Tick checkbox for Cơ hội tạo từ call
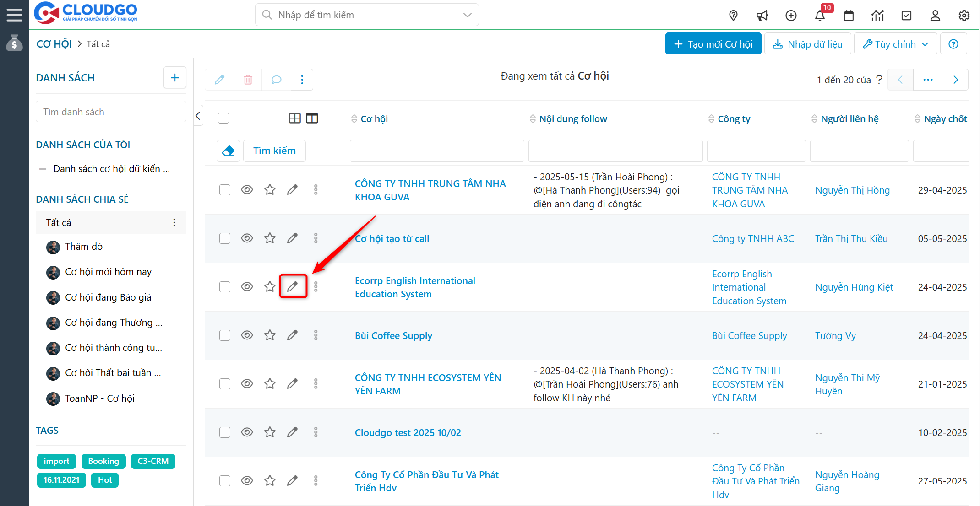The height and width of the screenshot is (506, 980). (224, 238)
